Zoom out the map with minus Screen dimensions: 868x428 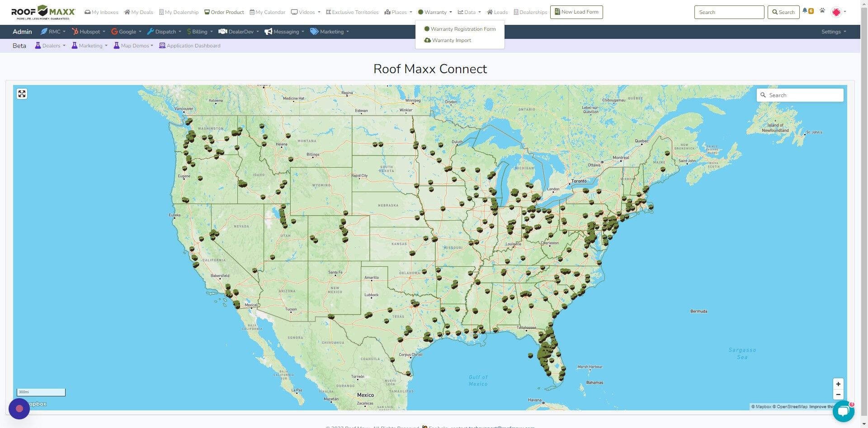pyautogui.click(x=838, y=395)
